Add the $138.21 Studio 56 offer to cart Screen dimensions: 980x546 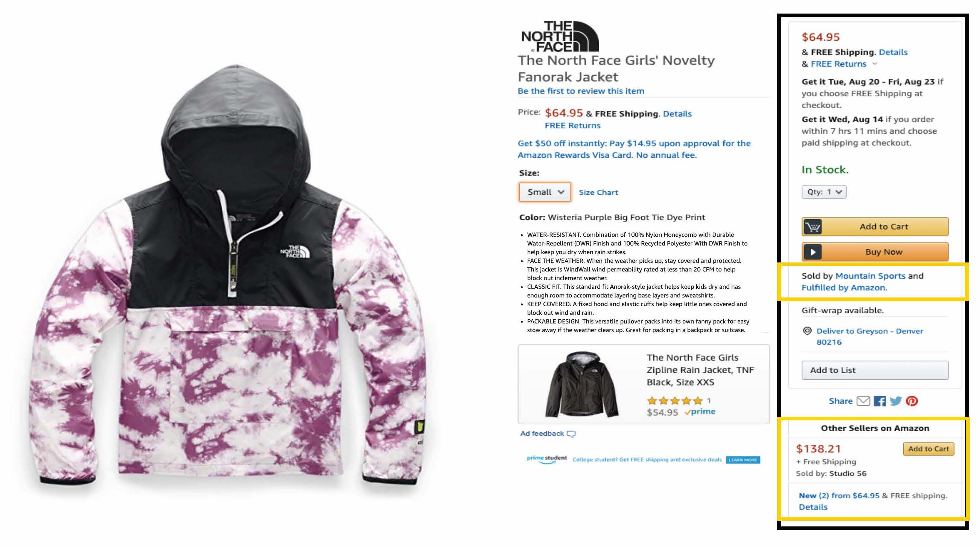[x=929, y=449]
